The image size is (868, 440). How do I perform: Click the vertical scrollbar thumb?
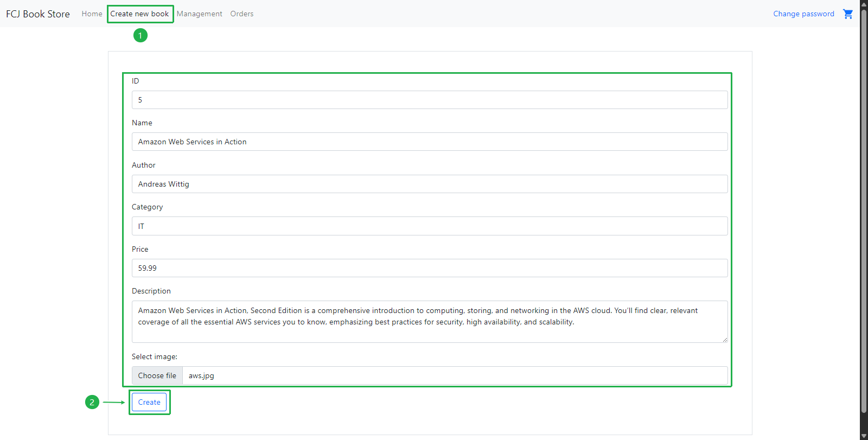pyautogui.click(x=864, y=212)
